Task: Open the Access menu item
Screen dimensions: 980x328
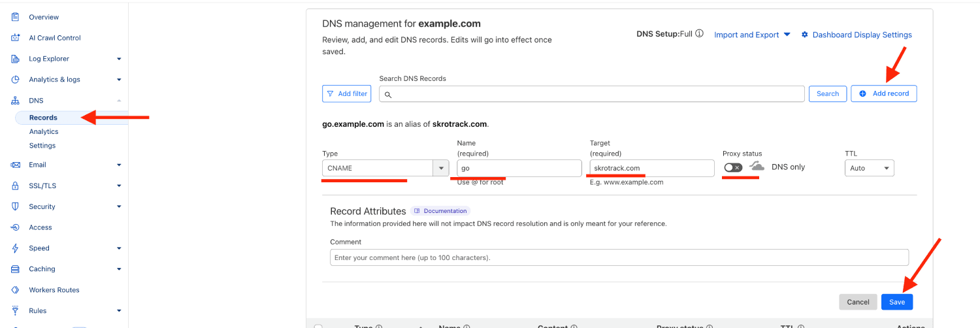Action: tap(41, 227)
